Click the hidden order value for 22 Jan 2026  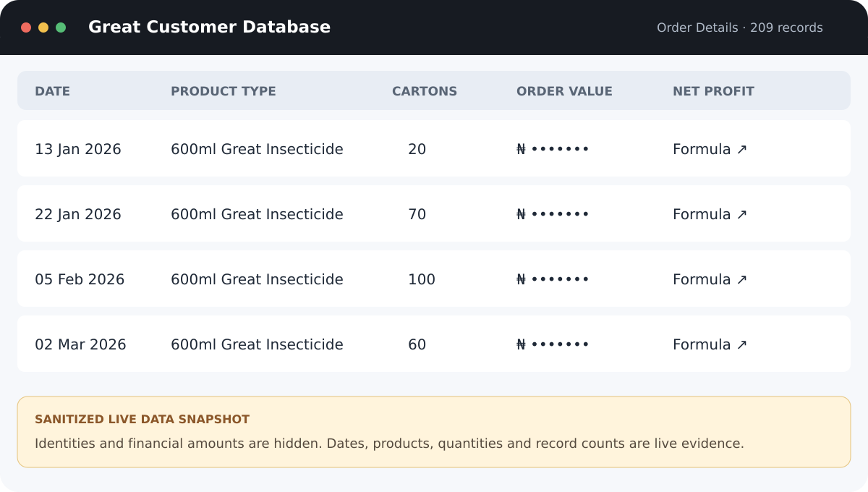[553, 214]
